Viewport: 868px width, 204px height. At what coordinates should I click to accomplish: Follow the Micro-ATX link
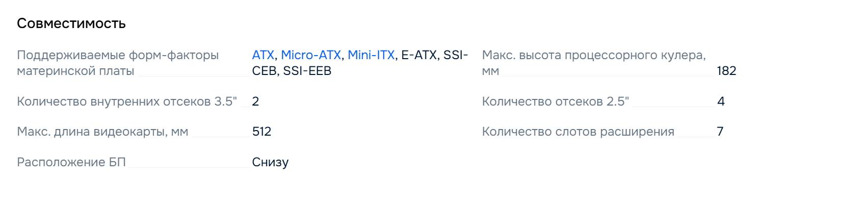pos(311,55)
